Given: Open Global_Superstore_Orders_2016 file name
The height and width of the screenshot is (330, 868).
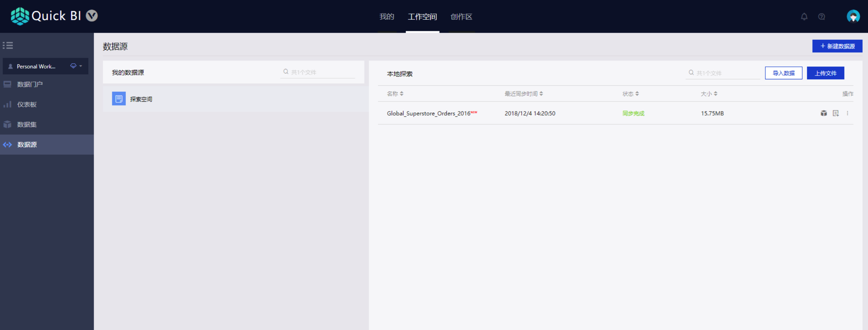Looking at the screenshot, I should (429, 113).
